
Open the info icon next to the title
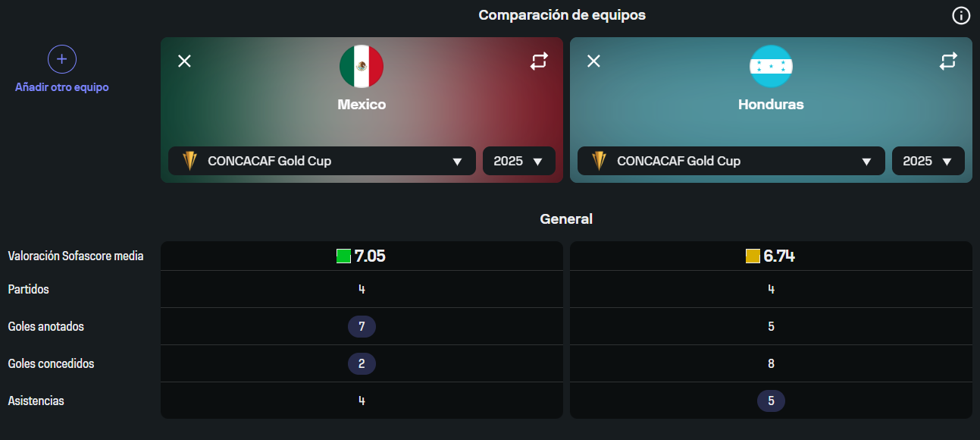[961, 15]
